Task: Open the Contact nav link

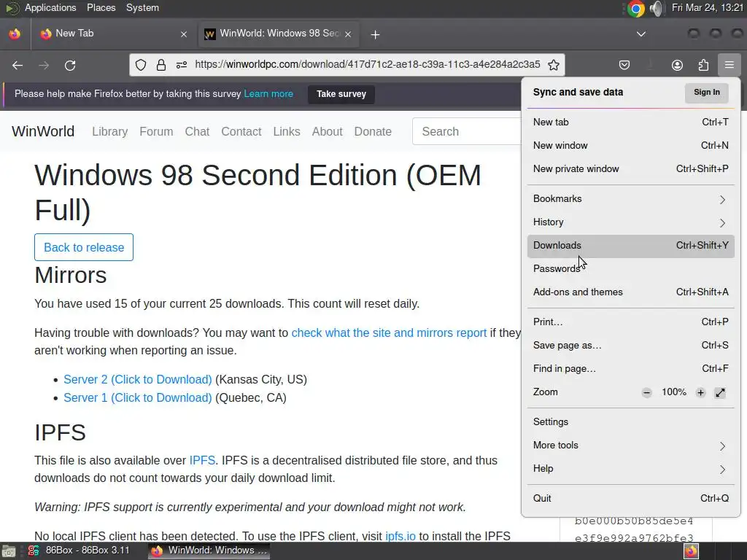Action: [x=241, y=131]
